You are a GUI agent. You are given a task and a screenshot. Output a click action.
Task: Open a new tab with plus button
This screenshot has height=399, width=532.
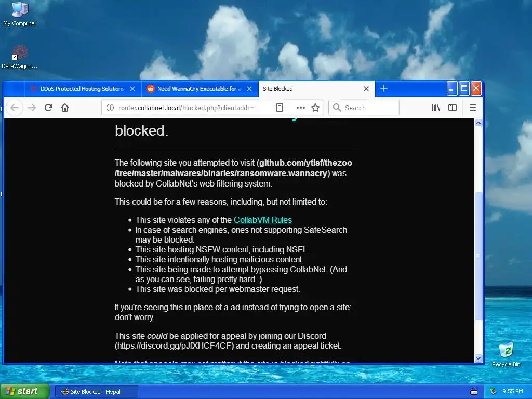[384, 88]
